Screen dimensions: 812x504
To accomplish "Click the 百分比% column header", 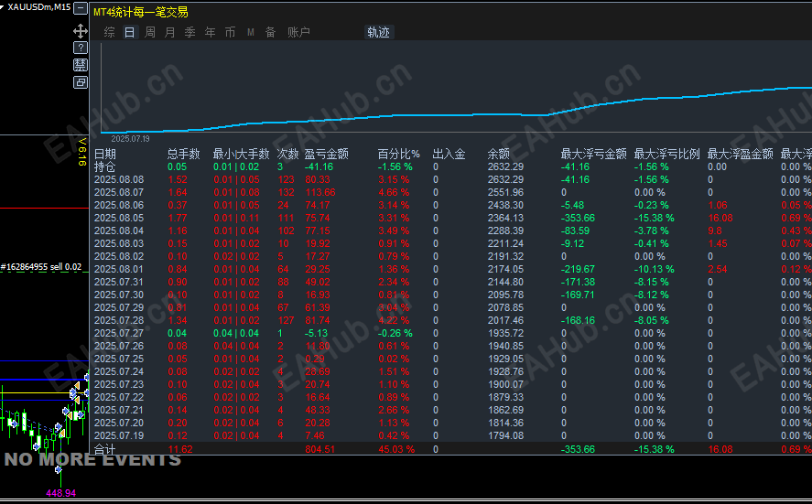I will pyautogui.click(x=399, y=155).
